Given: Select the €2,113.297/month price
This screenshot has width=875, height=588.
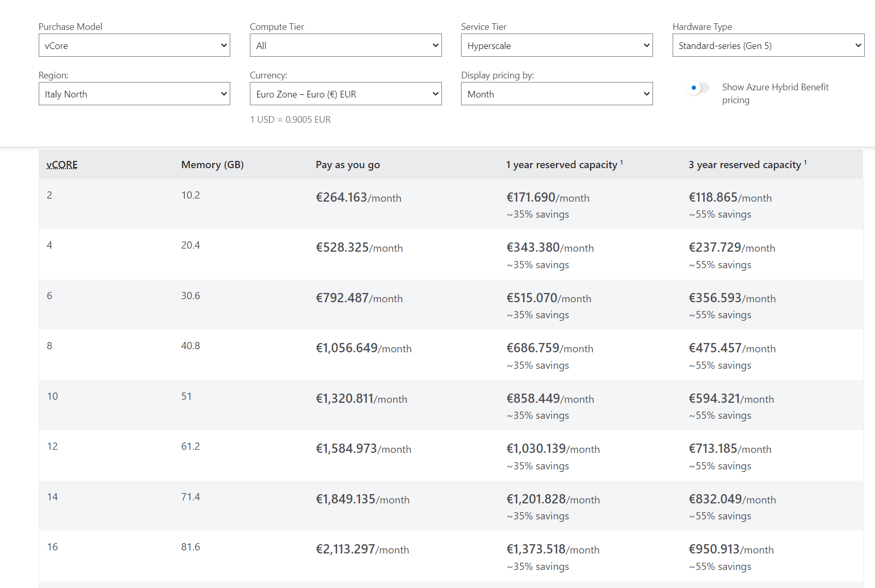Looking at the screenshot, I should 362,549.
